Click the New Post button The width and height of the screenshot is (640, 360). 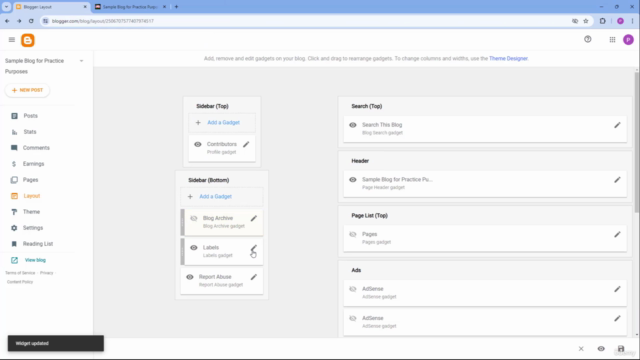(27, 90)
